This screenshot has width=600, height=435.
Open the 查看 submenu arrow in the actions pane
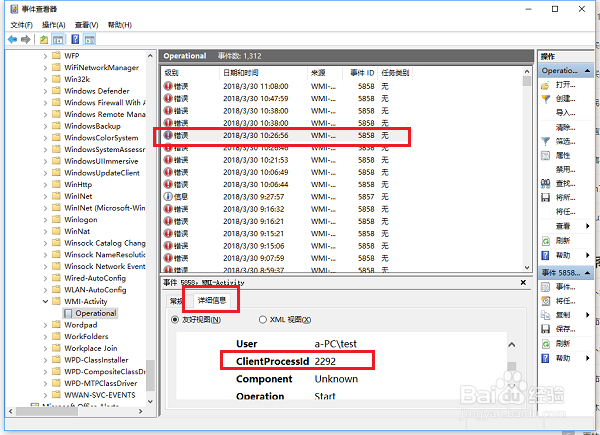588,226
